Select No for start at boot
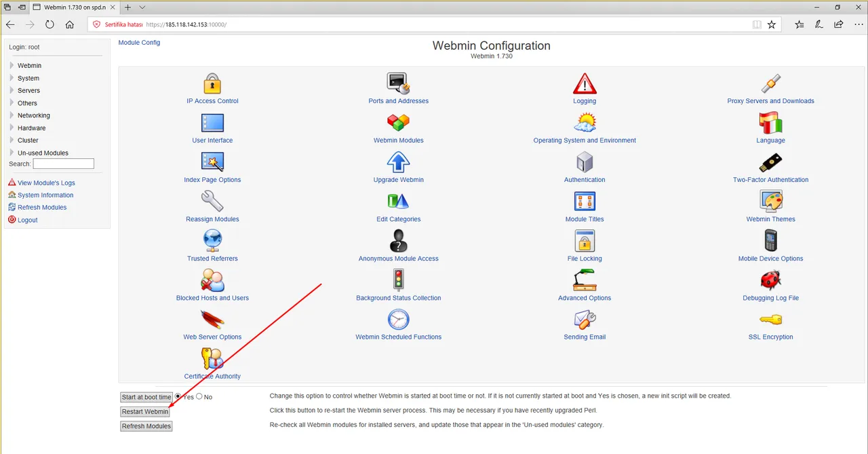868x454 pixels. click(199, 396)
